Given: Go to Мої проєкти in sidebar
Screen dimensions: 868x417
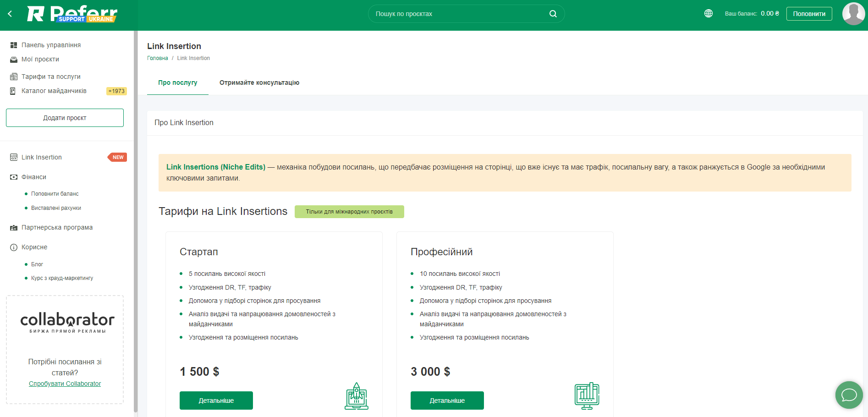Looking at the screenshot, I should click(40, 59).
